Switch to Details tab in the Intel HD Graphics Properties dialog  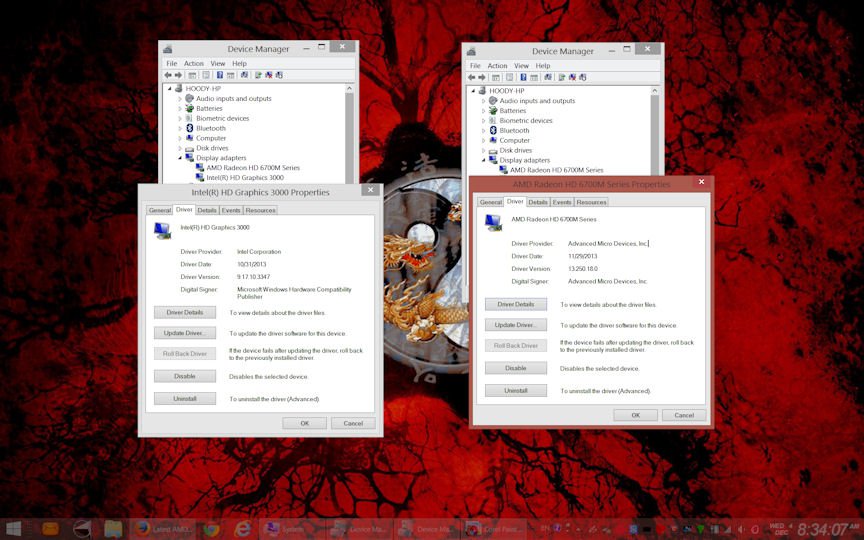(x=207, y=210)
